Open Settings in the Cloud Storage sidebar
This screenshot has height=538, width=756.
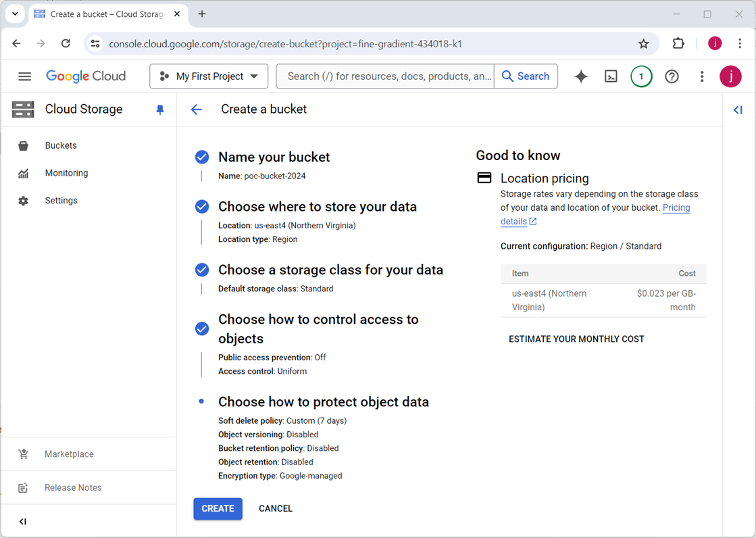pyautogui.click(x=61, y=201)
